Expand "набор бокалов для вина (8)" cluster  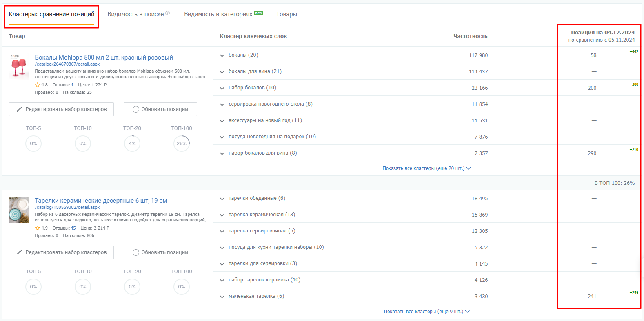(222, 153)
